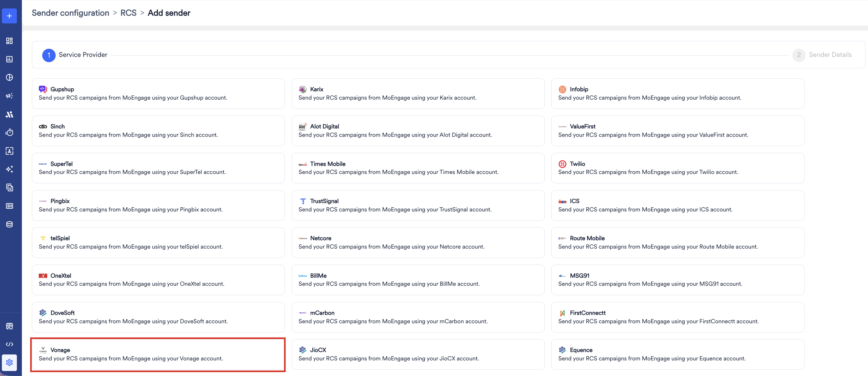Choose Karix as service provider
The width and height of the screenshot is (868, 376).
click(418, 94)
